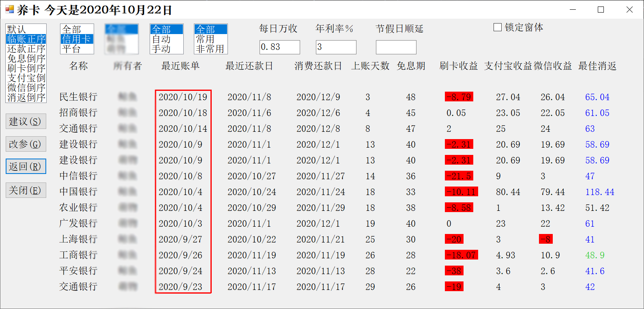This screenshot has width=644, height=309.
Task: Select 刷卡倒序 sort option
Action: 26,68
